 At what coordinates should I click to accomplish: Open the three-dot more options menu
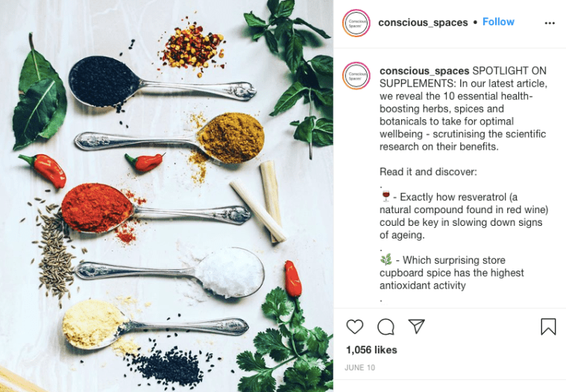[550, 23]
